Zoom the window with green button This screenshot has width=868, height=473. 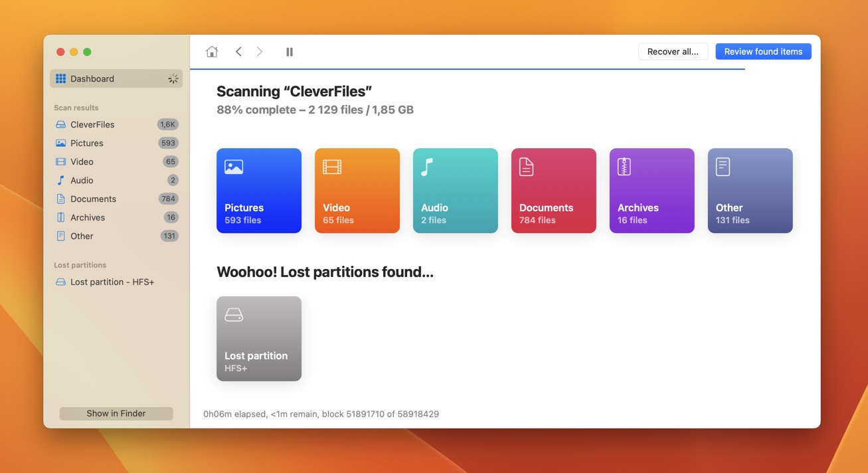tap(87, 52)
